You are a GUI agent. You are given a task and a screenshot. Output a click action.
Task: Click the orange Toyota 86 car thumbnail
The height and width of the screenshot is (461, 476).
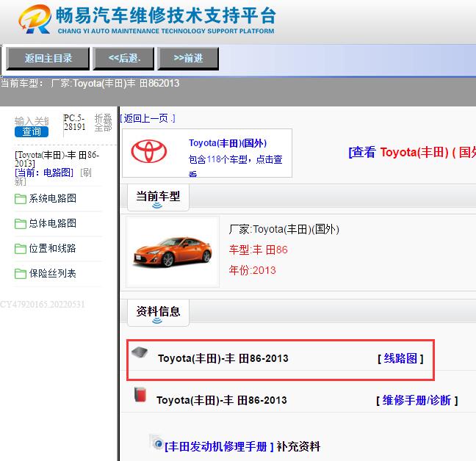[173, 252]
